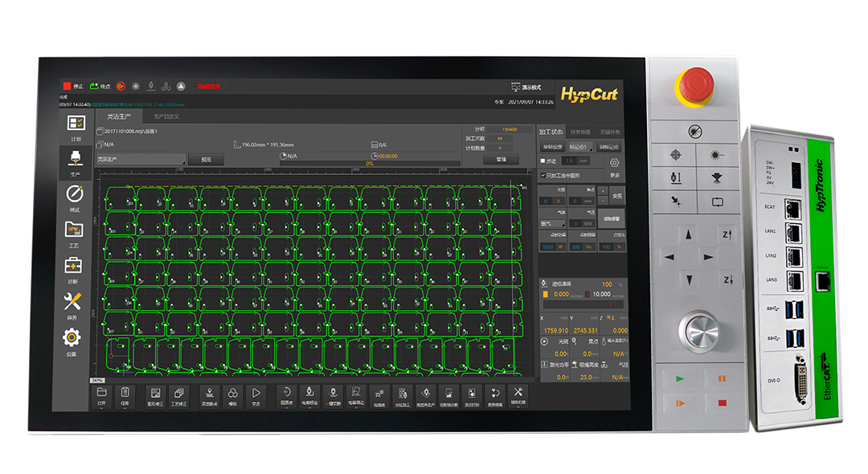Viewport: 868px width, 474px height.
Task: Switch to the 生产自定义 tab
Action: pyautogui.click(x=167, y=116)
